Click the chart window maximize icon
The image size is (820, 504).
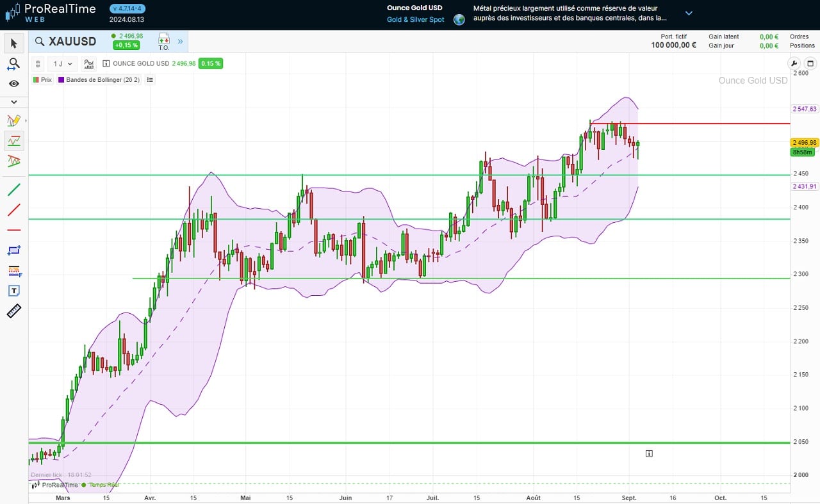(810, 63)
